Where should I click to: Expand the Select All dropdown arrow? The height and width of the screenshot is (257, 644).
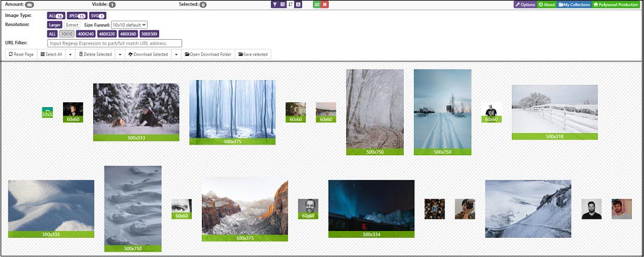coord(70,54)
